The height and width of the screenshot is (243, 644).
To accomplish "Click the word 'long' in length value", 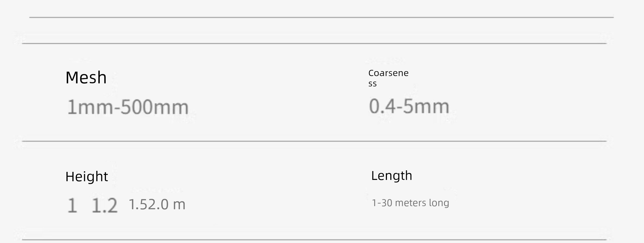I will [439, 203].
